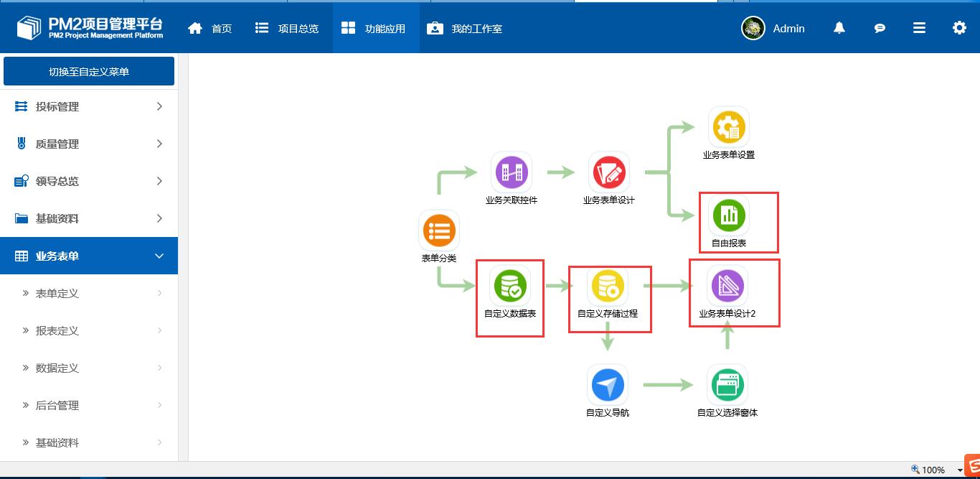
Task: Expand the 投标管理 sidebar section
Action: coord(89,106)
